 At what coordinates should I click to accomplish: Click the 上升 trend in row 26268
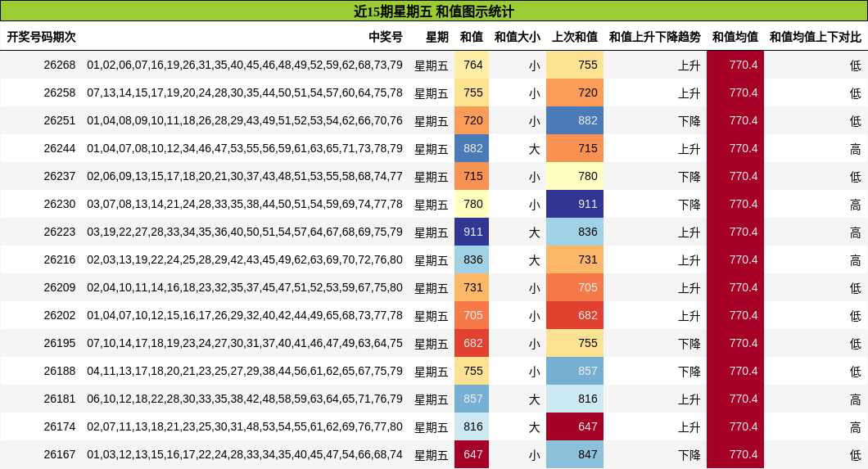(x=689, y=65)
